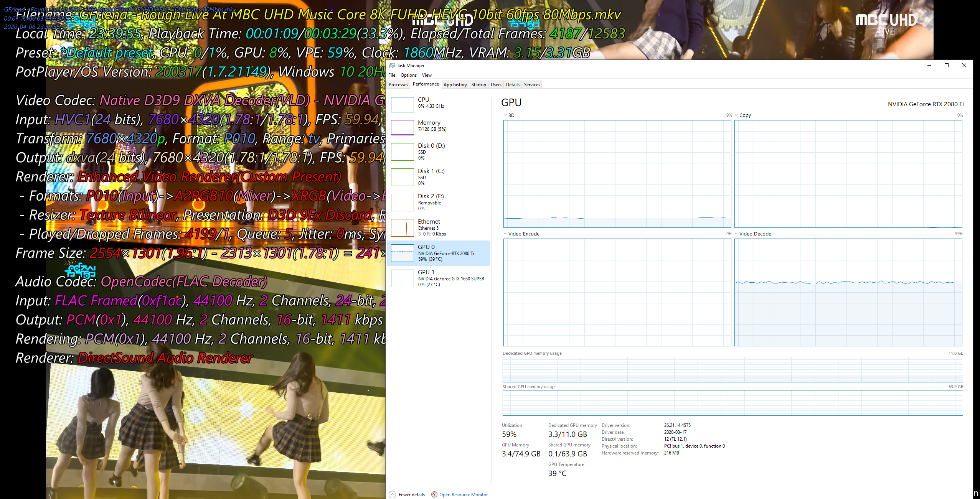Click the DirectX 12 (FL 12.1) value
Image resolution: width=980 pixels, height=499 pixels.
pyautogui.click(x=675, y=439)
